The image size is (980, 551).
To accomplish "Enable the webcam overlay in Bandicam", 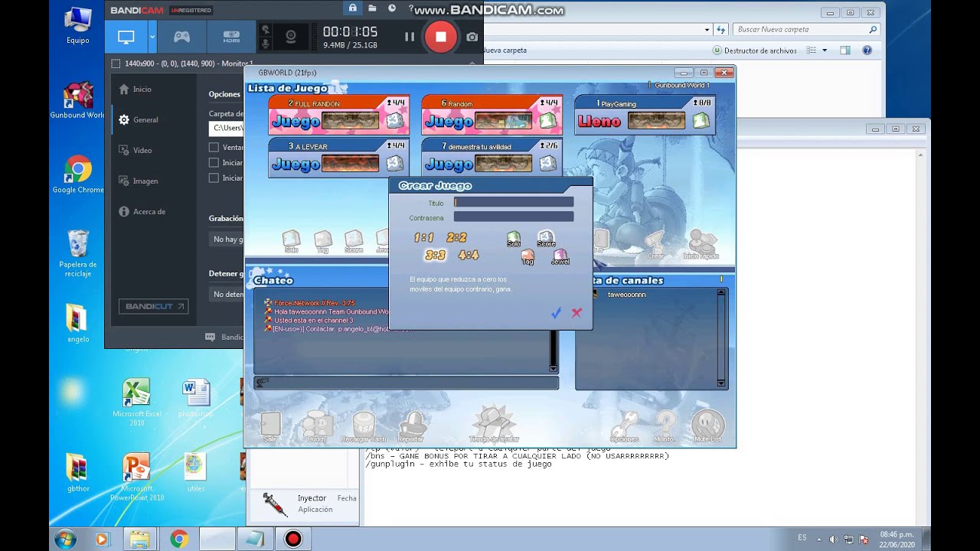I will pos(291,36).
